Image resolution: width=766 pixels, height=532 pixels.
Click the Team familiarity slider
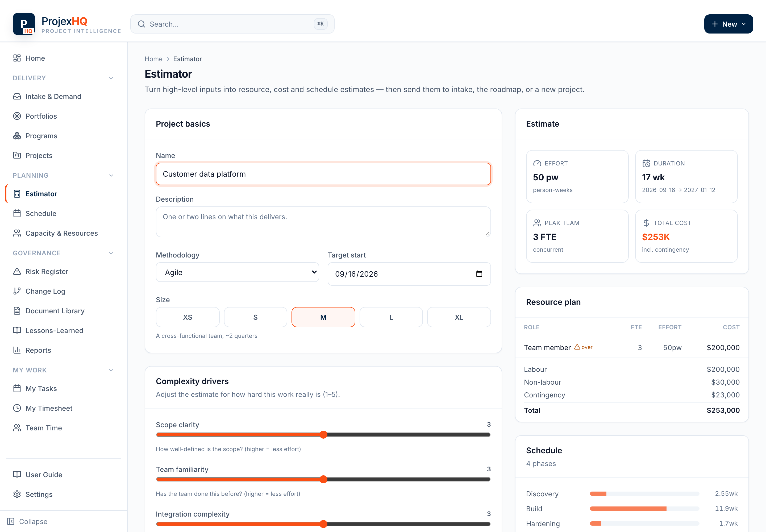(323, 479)
